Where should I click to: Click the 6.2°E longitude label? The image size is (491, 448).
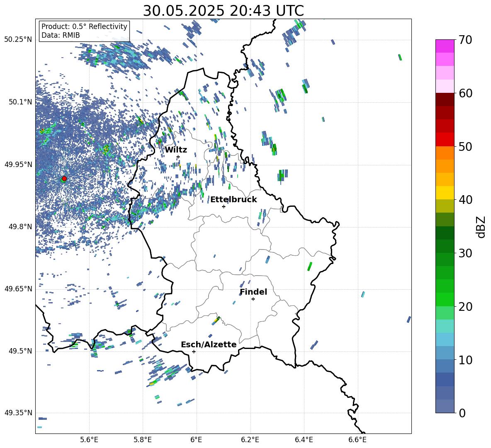[x=250, y=440]
